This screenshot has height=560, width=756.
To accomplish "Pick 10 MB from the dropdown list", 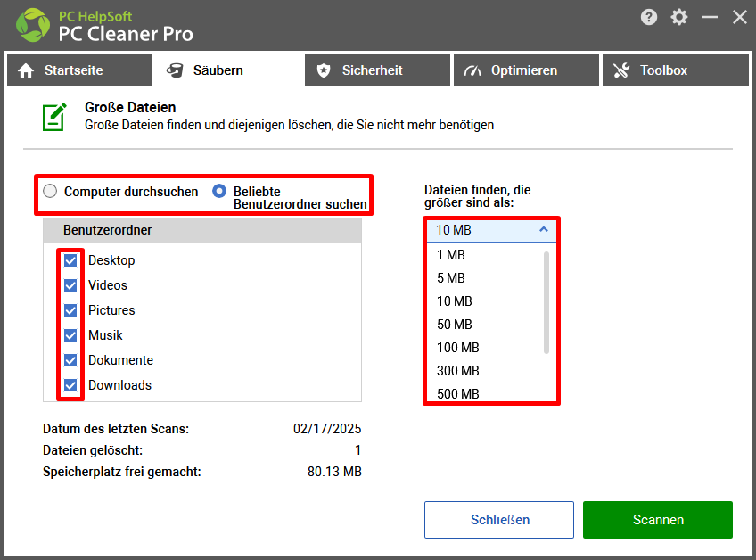I will coord(486,301).
